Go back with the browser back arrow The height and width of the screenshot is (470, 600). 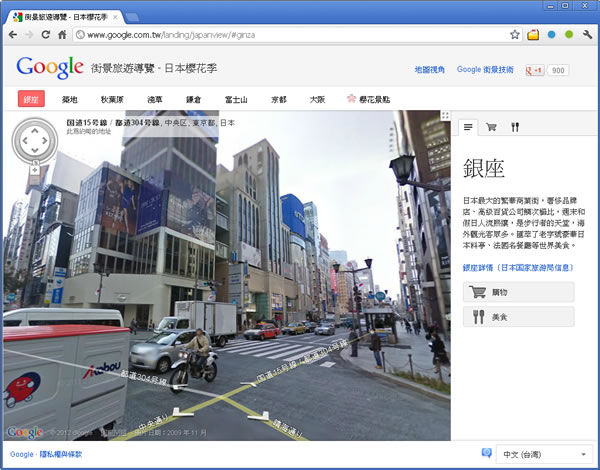pyautogui.click(x=13, y=35)
